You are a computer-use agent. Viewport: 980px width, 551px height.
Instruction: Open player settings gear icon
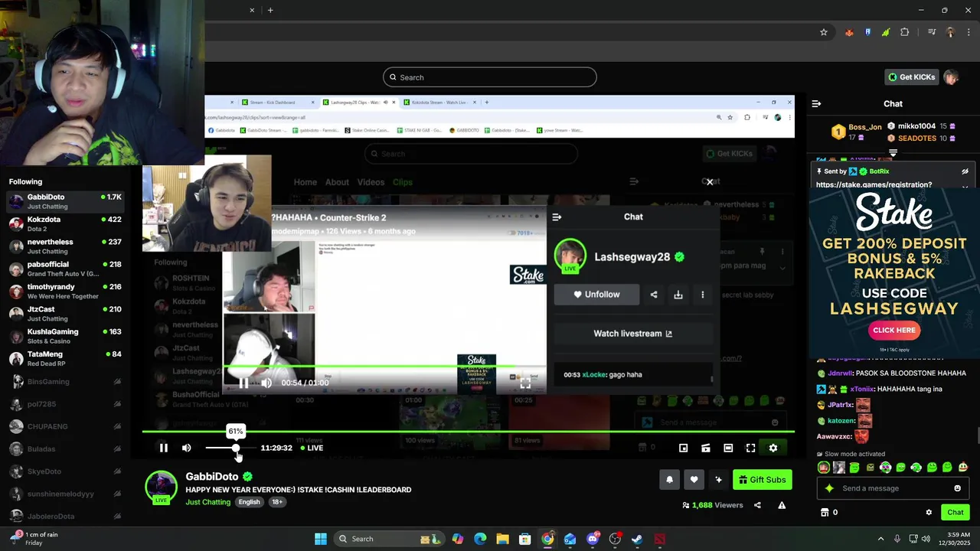pyautogui.click(x=773, y=448)
